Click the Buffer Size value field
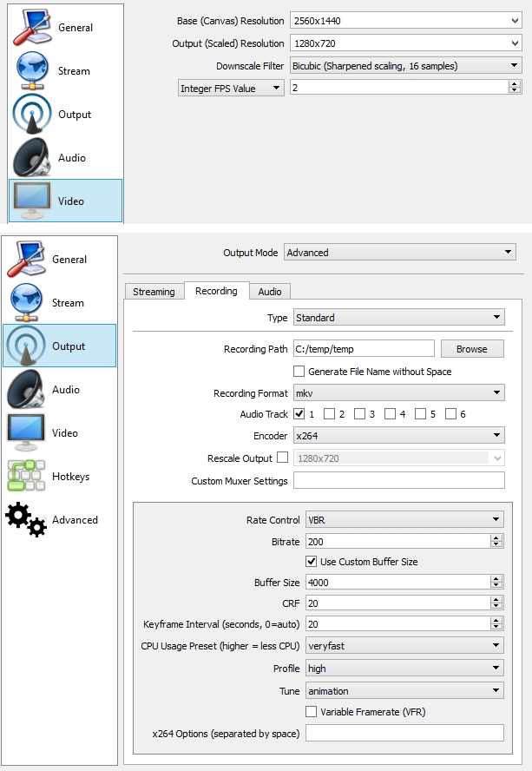 pos(398,583)
